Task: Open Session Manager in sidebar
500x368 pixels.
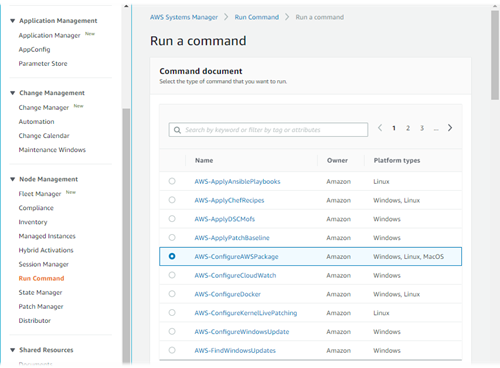Action: (x=43, y=264)
